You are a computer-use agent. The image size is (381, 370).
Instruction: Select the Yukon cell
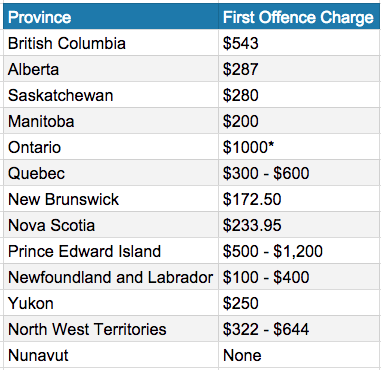(x=111, y=303)
